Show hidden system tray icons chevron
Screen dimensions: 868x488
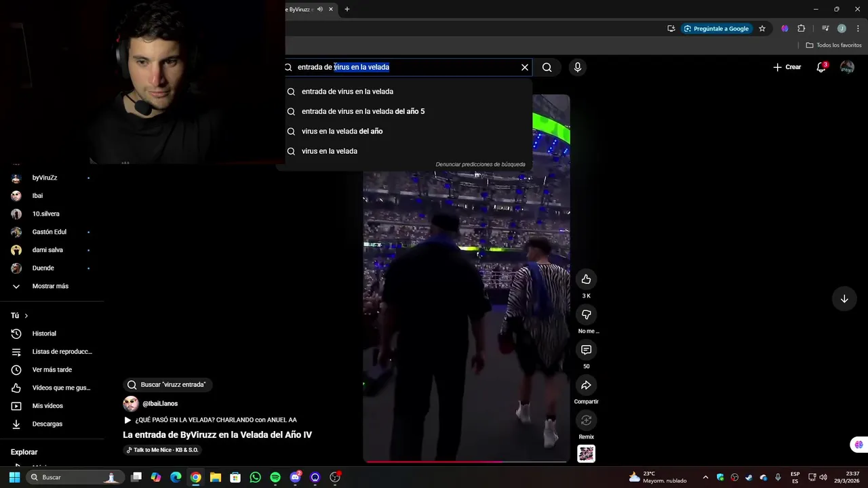[705, 477]
